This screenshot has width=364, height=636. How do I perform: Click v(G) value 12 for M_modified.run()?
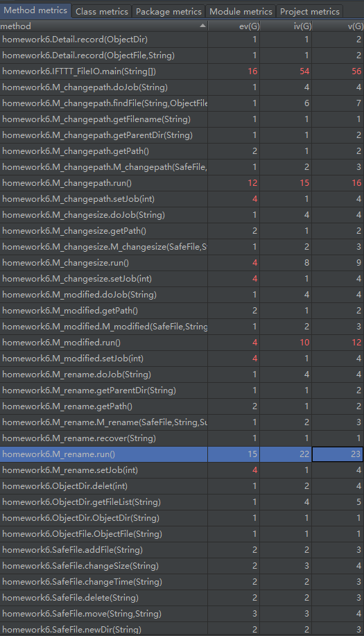[x=356, y=343]
